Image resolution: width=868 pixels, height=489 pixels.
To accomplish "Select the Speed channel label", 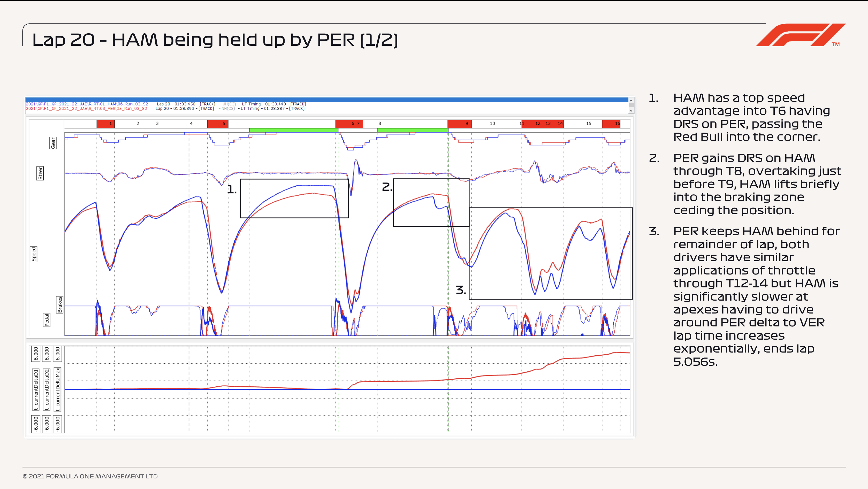I will [34, 254].
